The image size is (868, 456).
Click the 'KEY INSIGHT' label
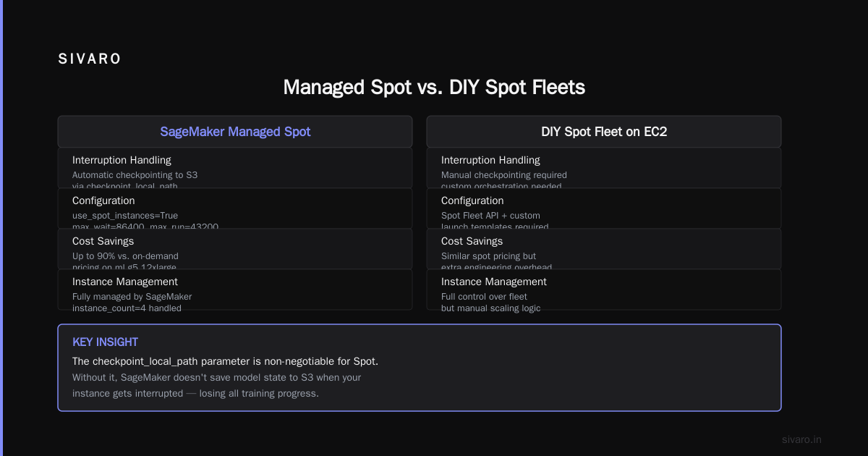(x=105, y=342)
